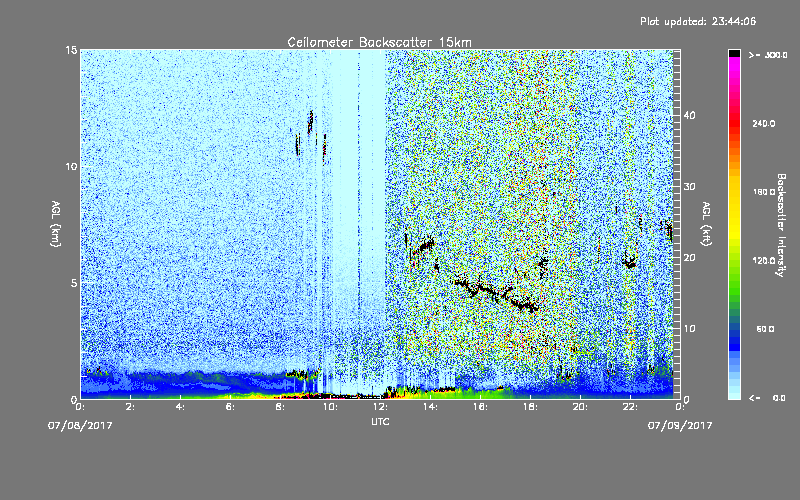Click the '2:' hour tick label
Screen dimensions: 800x500
pyautogui.click(x=131, y=407)
